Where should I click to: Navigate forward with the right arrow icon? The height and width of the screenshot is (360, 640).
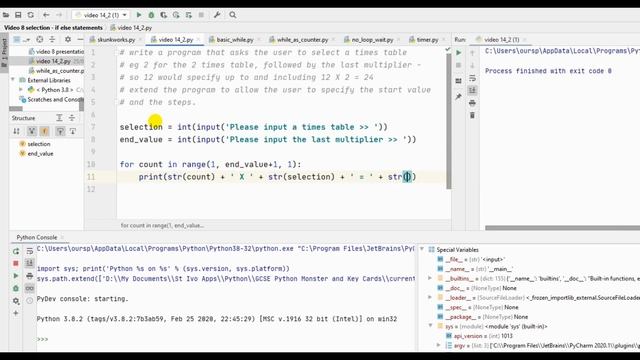[59, 15]
